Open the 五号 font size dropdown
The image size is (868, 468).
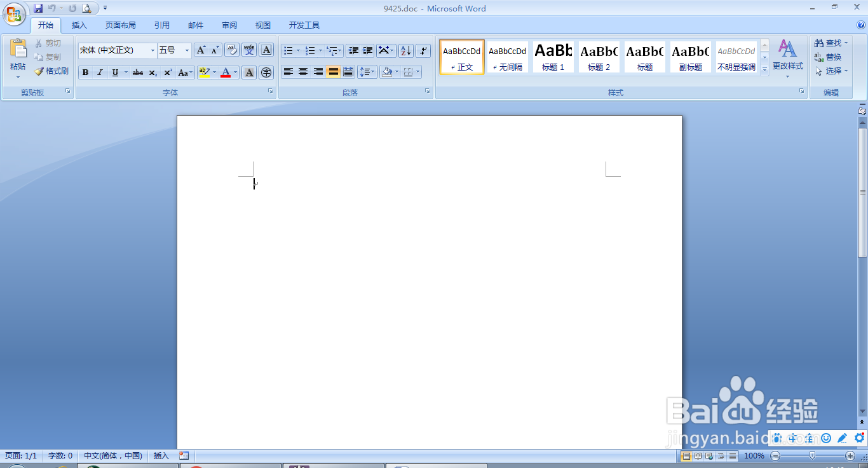click(187, 50)
